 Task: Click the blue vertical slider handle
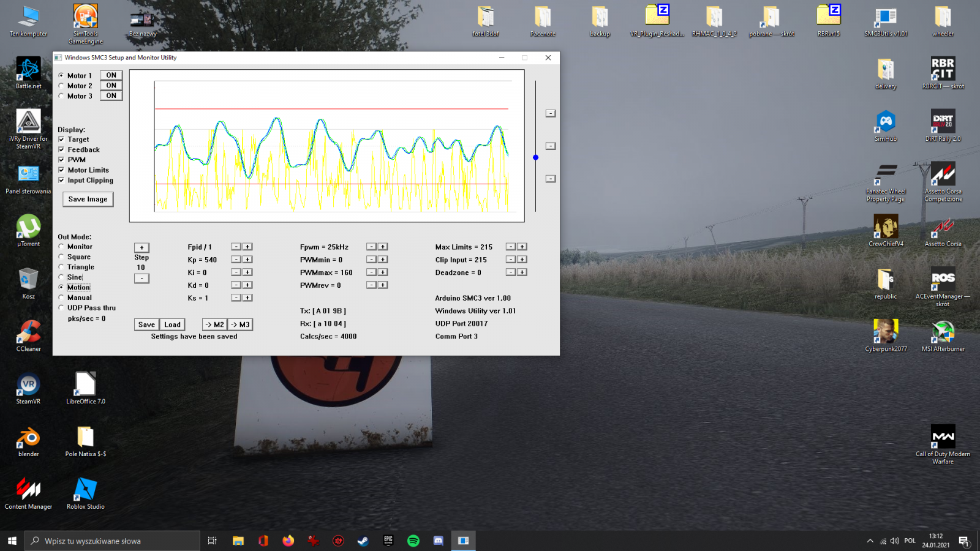(535, 157)
